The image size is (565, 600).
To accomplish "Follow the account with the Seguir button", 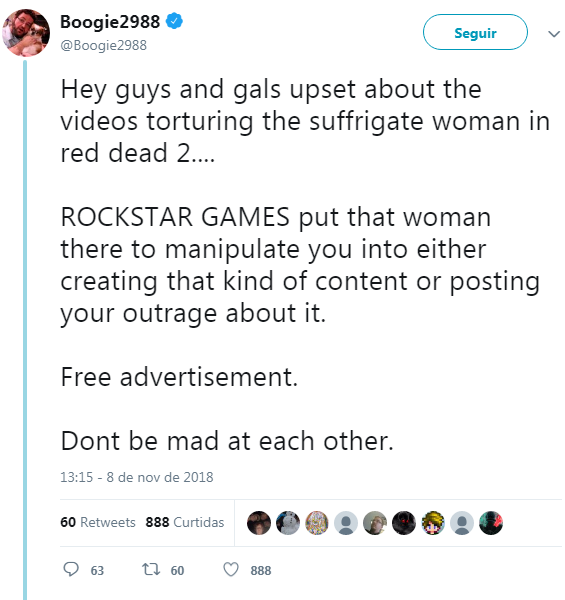I will pos(475,33).
